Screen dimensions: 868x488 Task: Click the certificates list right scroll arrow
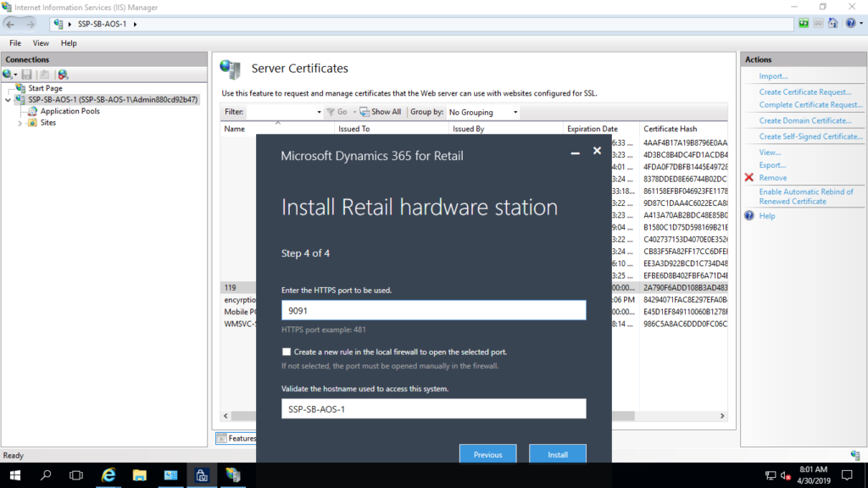tap(722, 415)
